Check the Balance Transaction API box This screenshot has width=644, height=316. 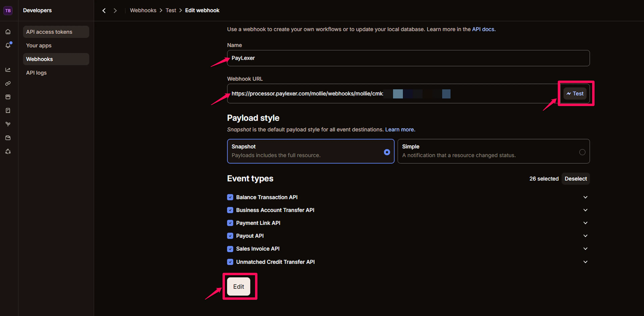[x=230, y=197]
